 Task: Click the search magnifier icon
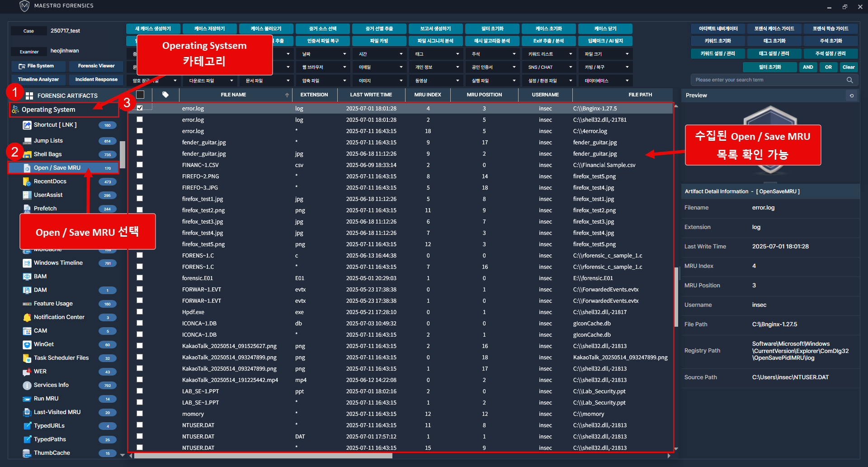849,80
